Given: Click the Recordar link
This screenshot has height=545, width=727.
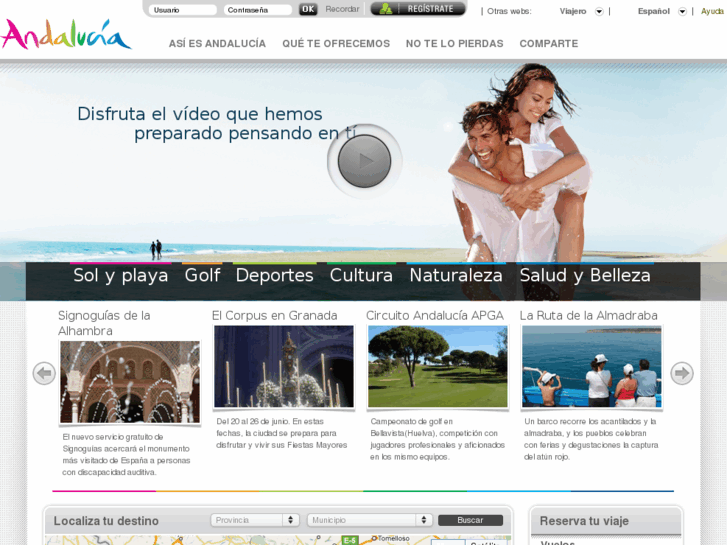Looking at the screenshot, I should 342,9.
